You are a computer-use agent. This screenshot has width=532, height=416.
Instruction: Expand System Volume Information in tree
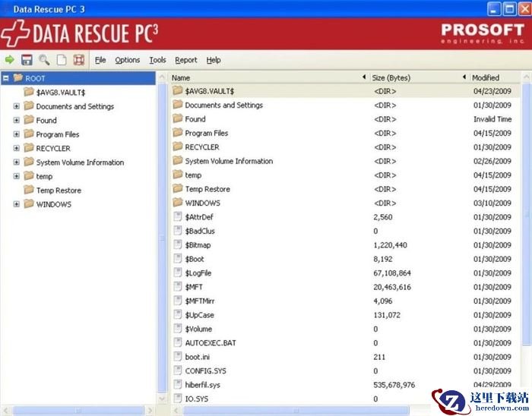(x=16, y=162)
